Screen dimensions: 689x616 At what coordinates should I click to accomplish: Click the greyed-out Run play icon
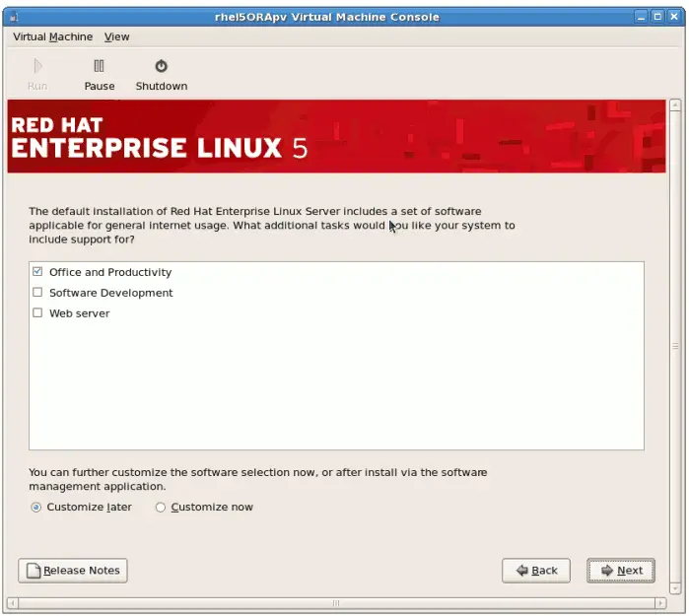(x=37, y=67)
